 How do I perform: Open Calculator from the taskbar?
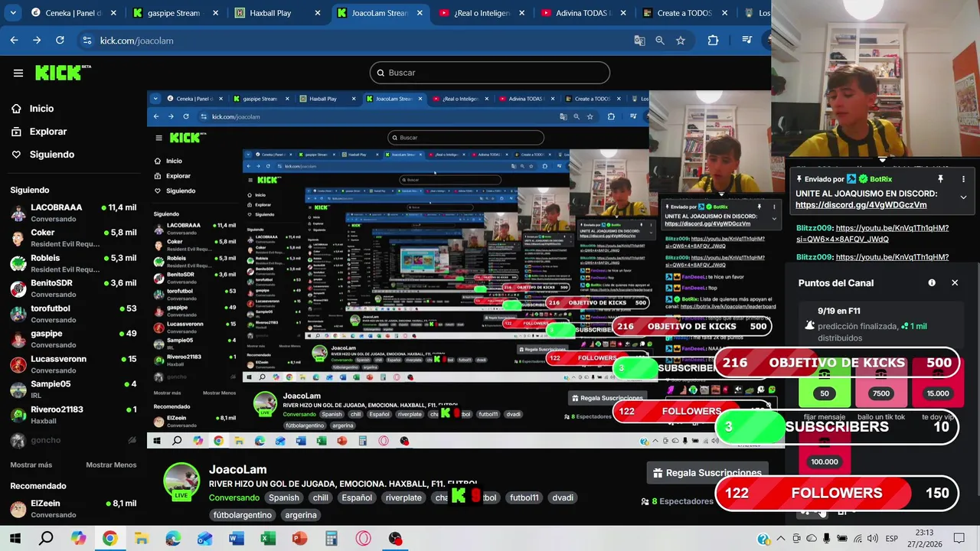pos(331,539)
